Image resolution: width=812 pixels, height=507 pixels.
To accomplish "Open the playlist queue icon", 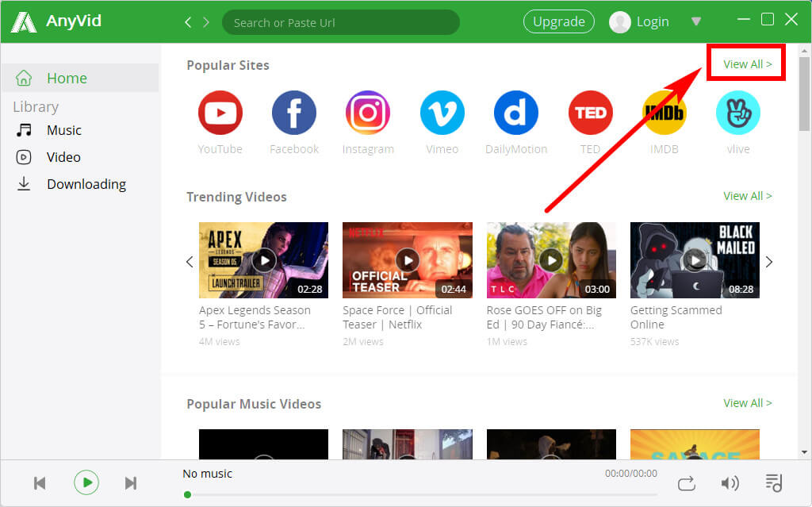I will [774, 482].
